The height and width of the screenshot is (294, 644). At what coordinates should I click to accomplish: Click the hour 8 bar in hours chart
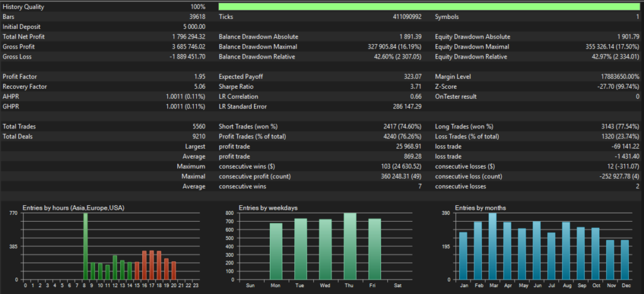[x=86, y=246]
